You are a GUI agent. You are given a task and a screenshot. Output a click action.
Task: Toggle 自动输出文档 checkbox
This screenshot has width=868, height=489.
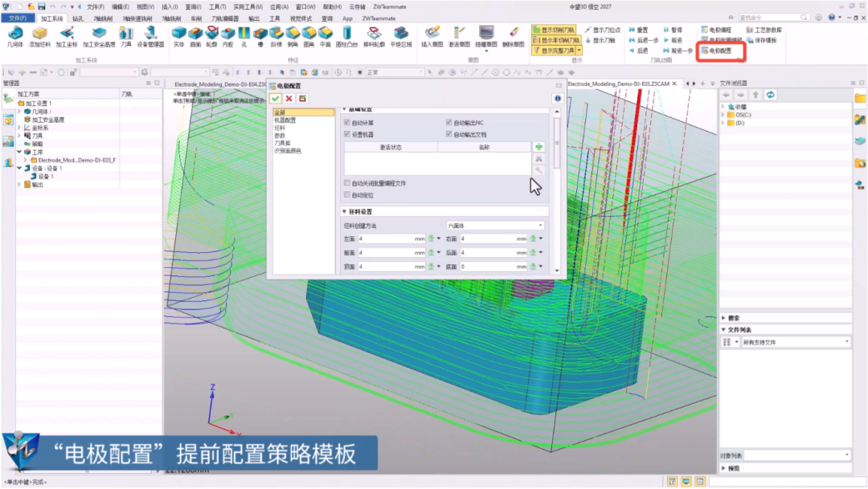pyautogui.click(x=449, y=134)
